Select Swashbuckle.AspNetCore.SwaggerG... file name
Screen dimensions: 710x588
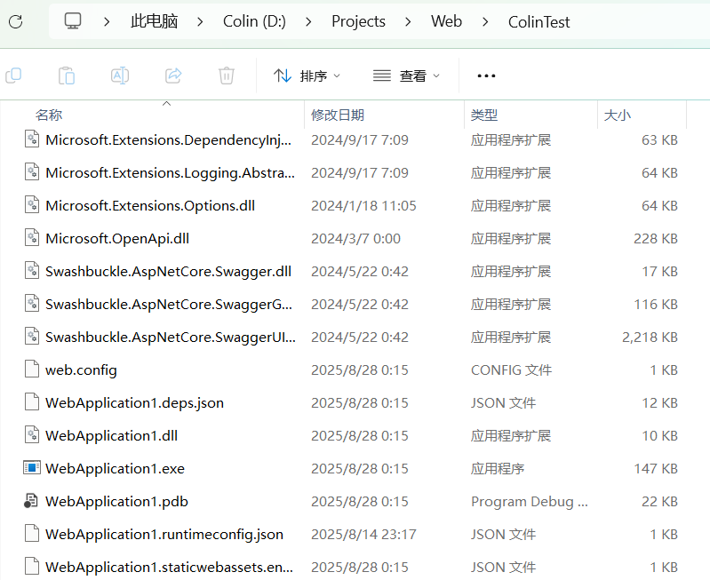pyautogui.click(x=169, y=305)
